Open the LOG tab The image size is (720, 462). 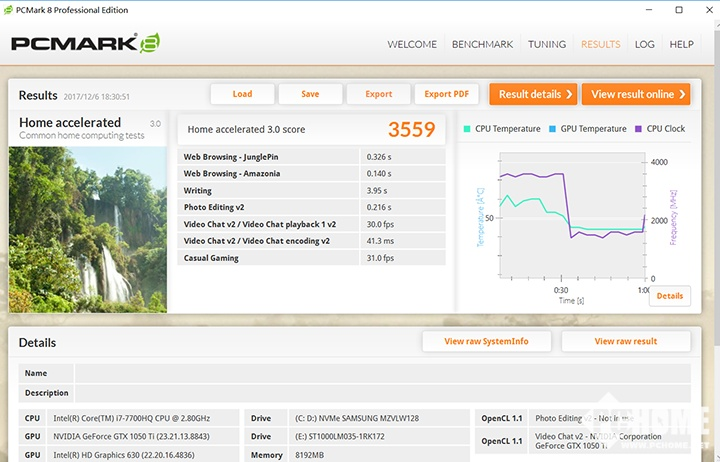644,45
